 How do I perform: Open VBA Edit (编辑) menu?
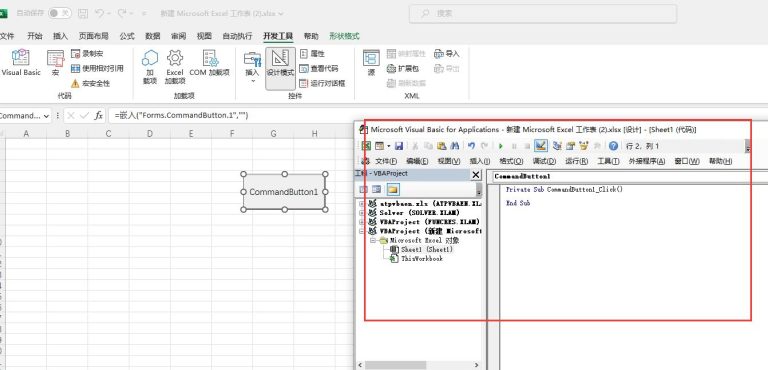coord(417,161)
